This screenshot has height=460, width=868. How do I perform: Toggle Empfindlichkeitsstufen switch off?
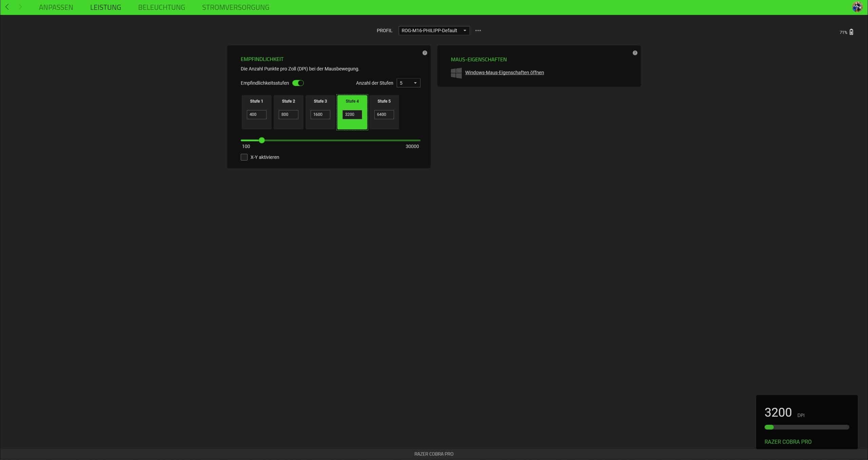click(x=298, y=83)
